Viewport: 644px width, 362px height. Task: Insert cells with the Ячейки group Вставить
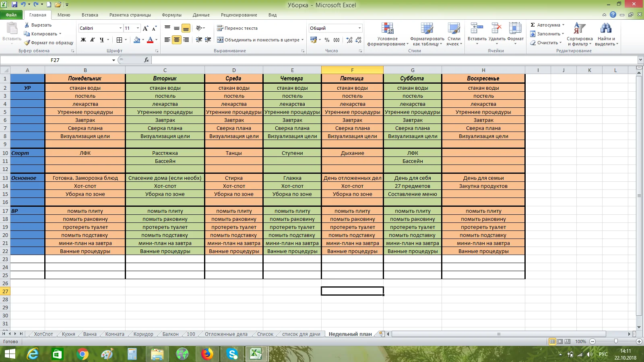tap(477, 33)
